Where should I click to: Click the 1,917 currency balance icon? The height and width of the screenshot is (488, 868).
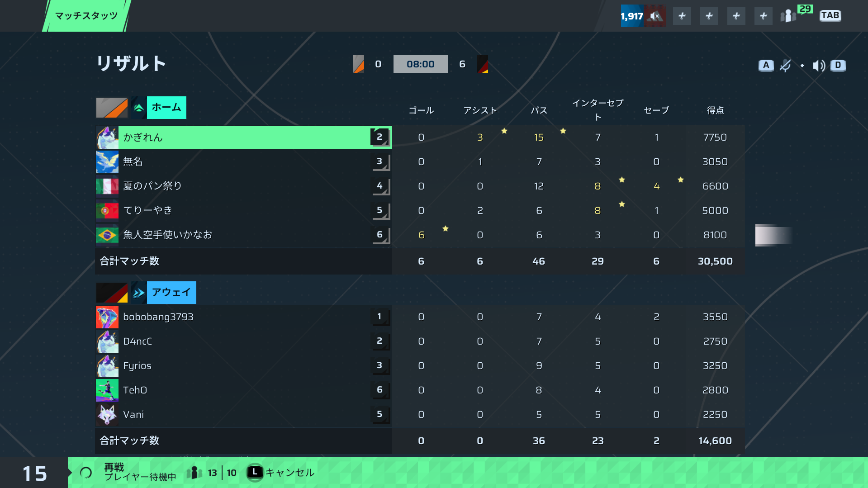click(632, 16)
